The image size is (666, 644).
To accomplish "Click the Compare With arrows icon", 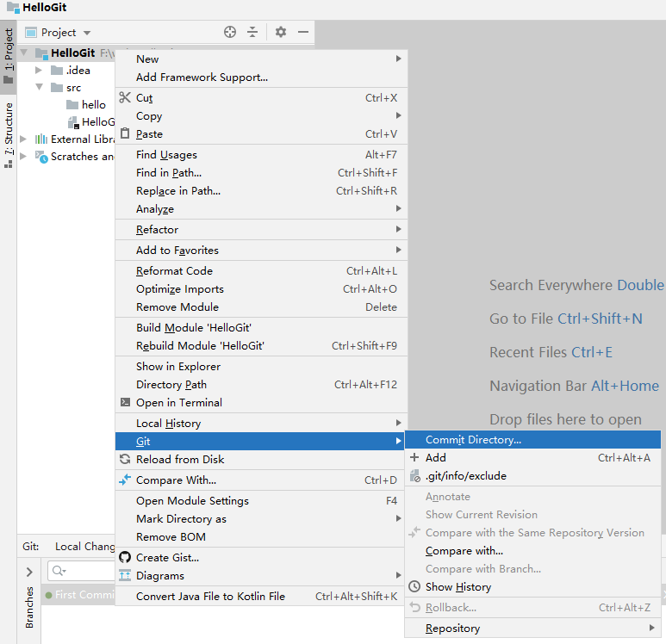I will [125, 480].
